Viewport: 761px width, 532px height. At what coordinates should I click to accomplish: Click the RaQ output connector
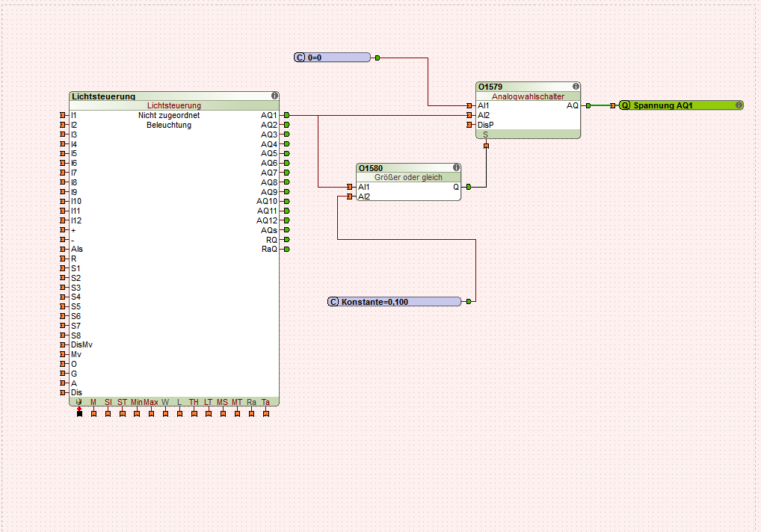287,250
